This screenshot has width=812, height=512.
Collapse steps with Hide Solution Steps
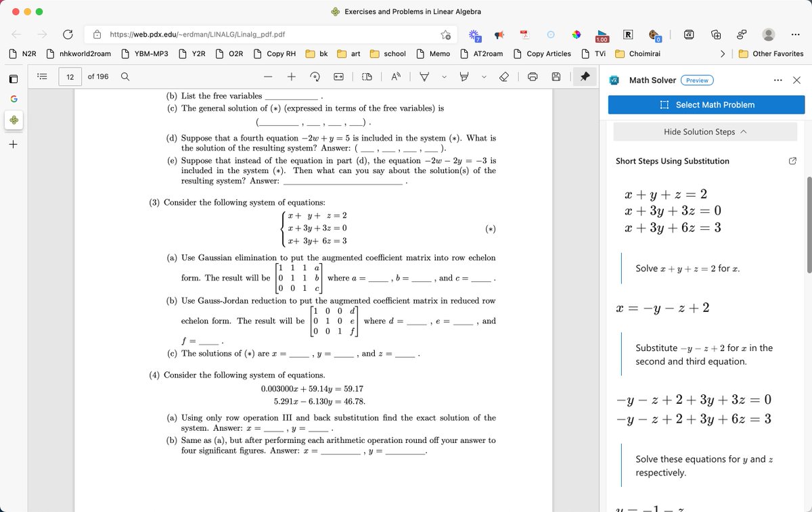[705, 132]
